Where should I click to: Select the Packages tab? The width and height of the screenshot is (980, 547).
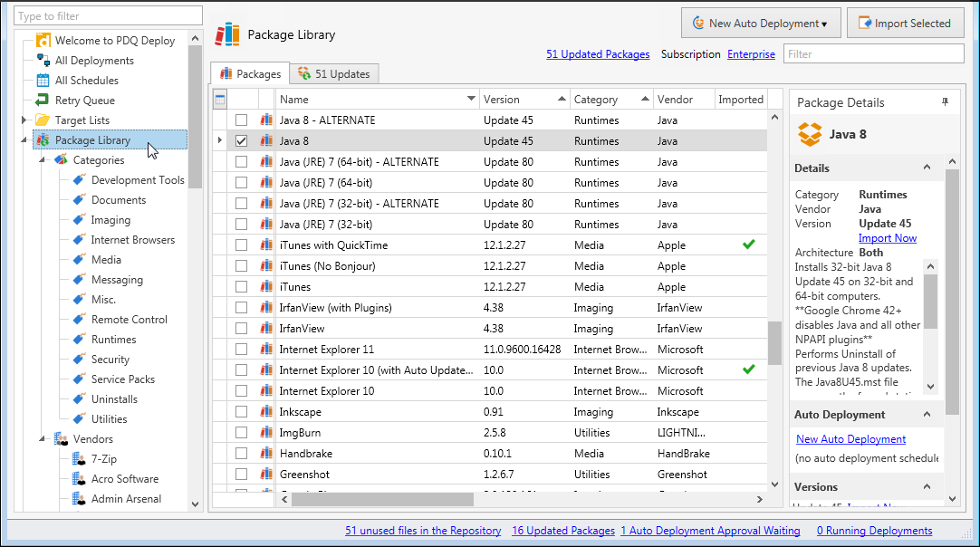point(250,74)
